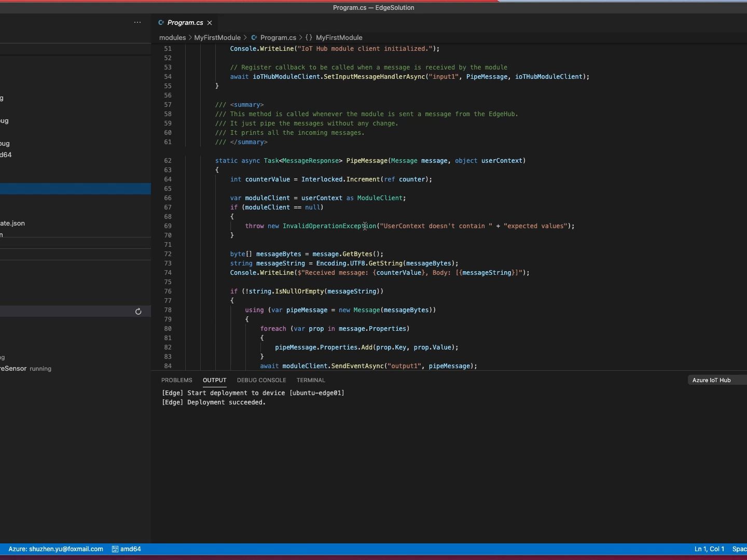Open the MyFirstModule breadcrumb dropdown
The width and height of the screenshot is (747, 560).
218,37
